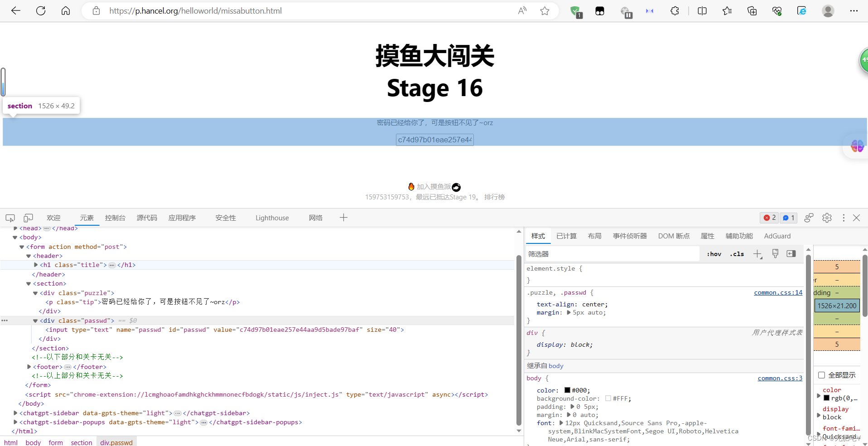Collapse the div passwd node

tap(35, 321)
